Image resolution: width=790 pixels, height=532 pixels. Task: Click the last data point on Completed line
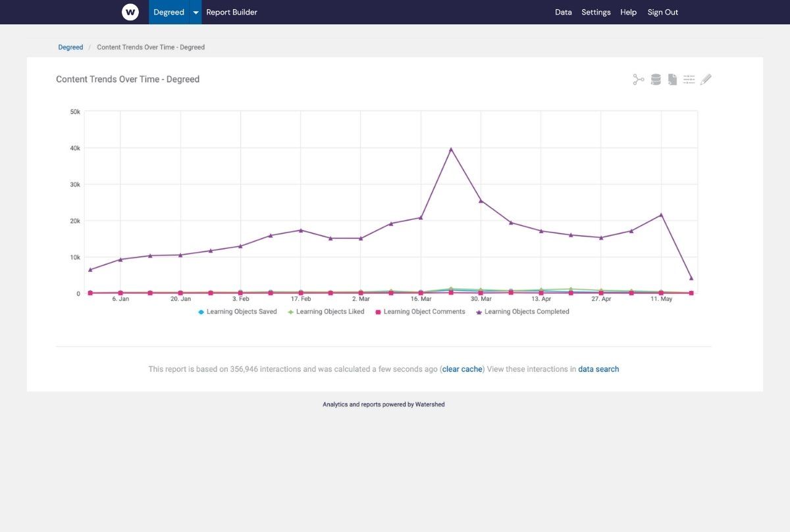click(x=691, y=278)
